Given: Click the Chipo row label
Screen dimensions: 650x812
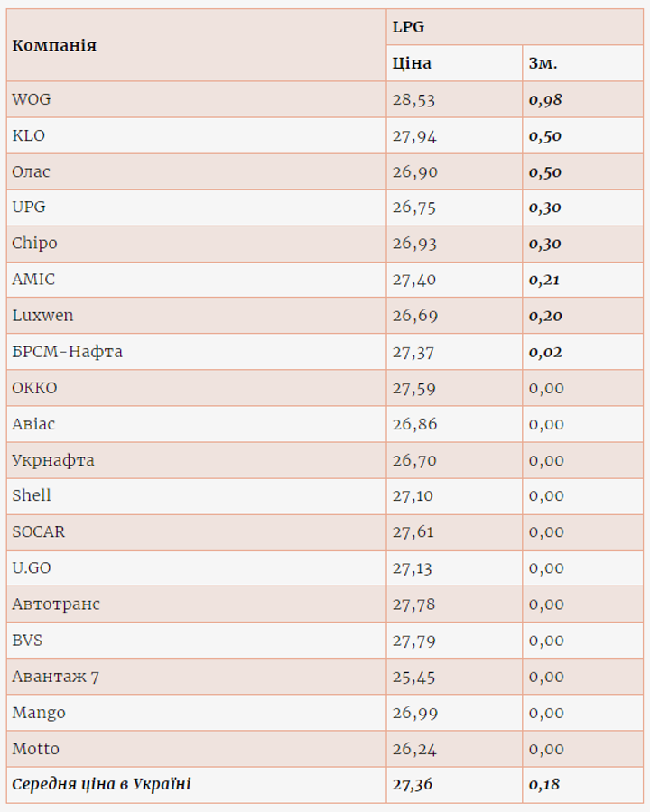Looking at the screenshot, I should coord(34,244).
